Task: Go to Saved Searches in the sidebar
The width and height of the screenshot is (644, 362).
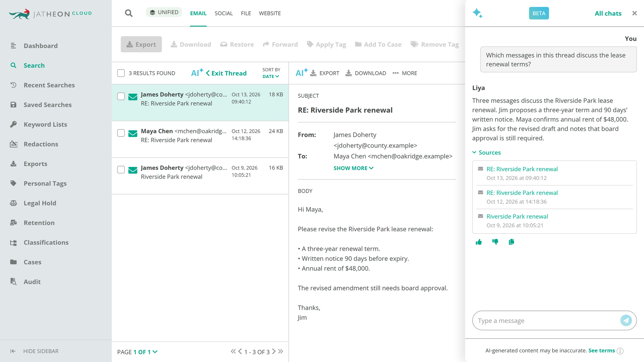Action: 47,105
